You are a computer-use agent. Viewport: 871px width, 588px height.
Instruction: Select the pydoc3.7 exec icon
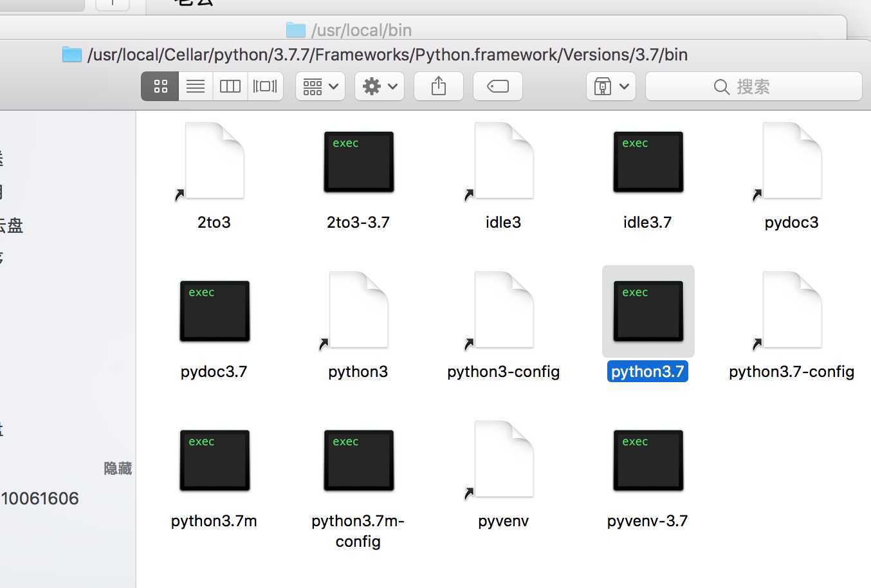[214, 311]
